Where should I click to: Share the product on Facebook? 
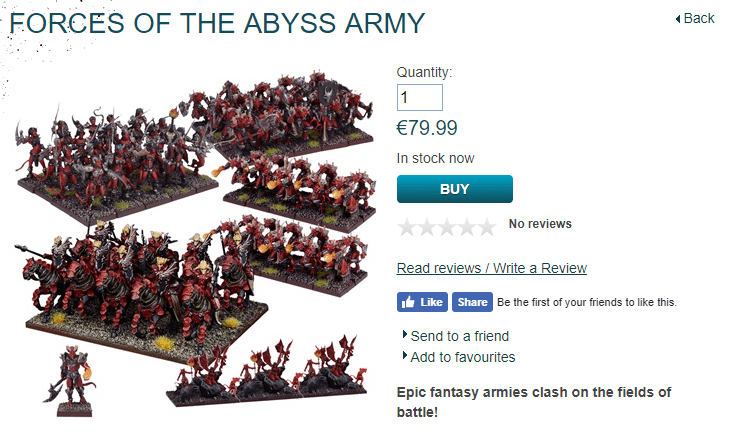pyautogui.click(x=472, y=302)
